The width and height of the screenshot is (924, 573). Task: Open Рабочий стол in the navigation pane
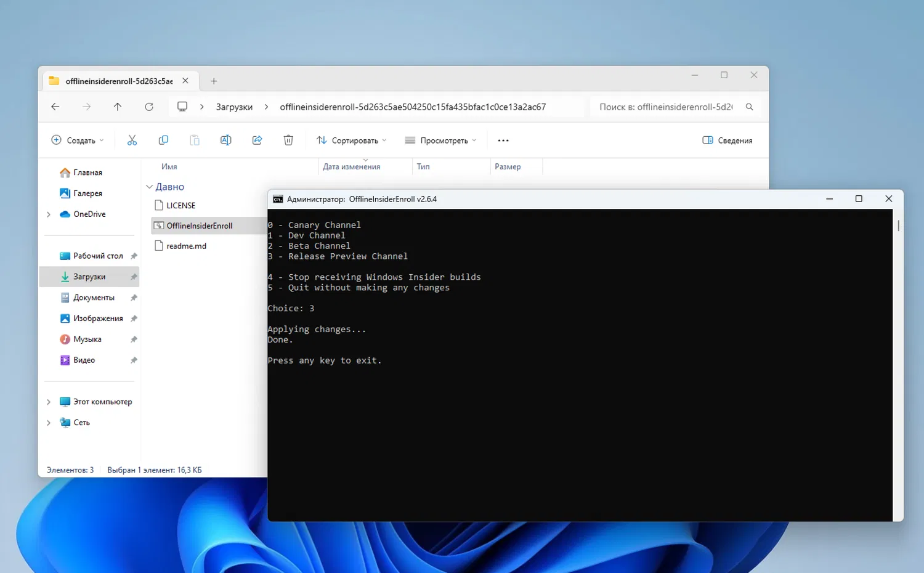[98, 256]
